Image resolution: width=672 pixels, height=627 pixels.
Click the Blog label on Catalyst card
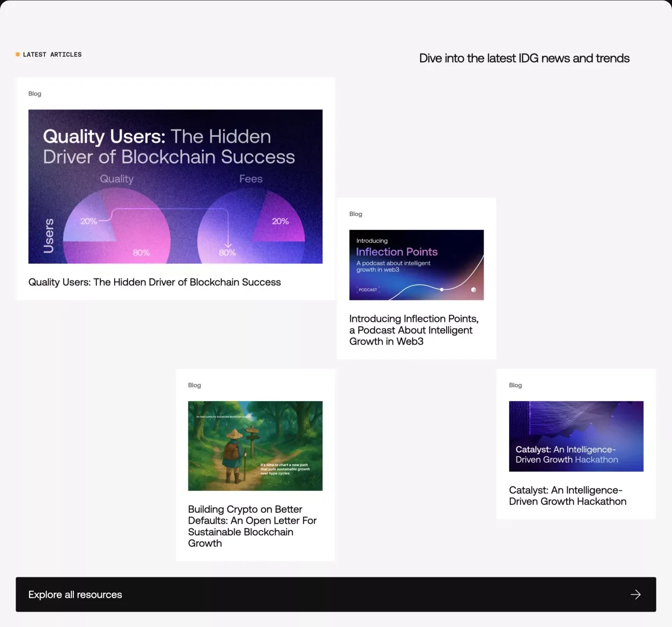pos(516,385)
